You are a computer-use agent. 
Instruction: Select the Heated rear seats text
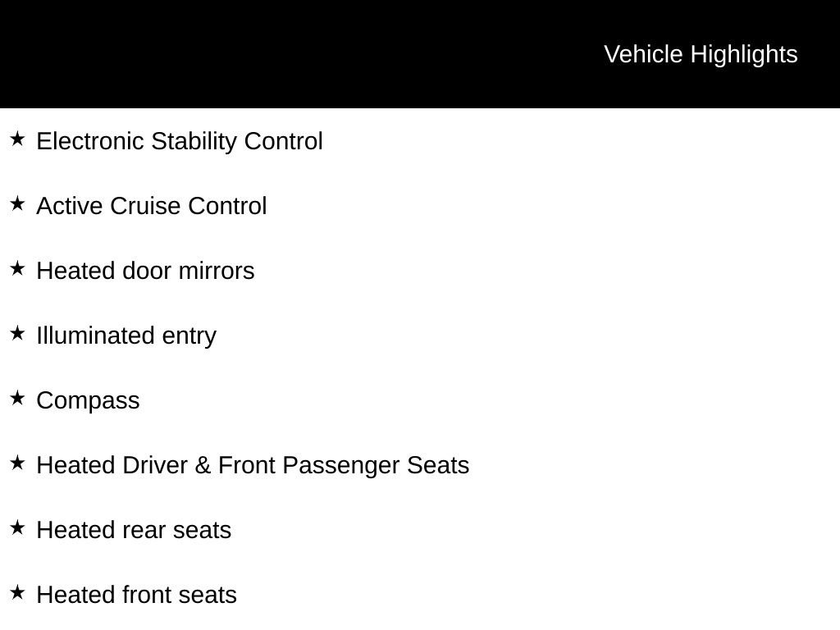[134, 530]
